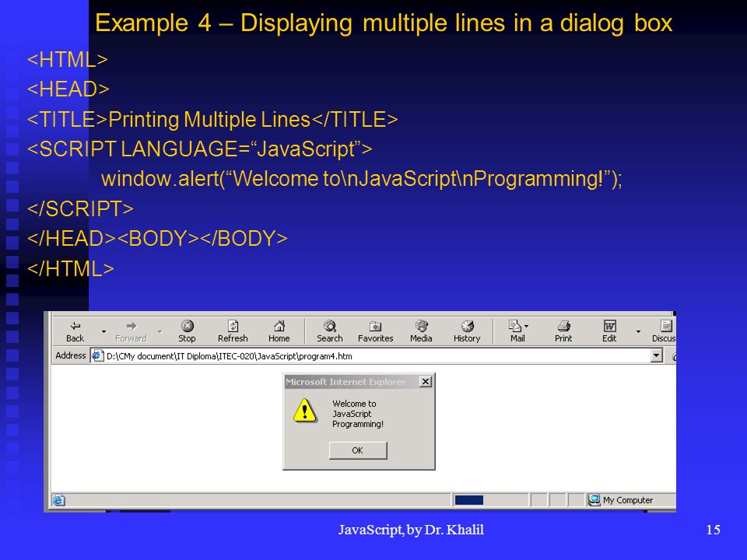Screen dimensions: 747x560
Task: Open the Search pane icon
Action: pyautogui.click(x=330, y=326)
